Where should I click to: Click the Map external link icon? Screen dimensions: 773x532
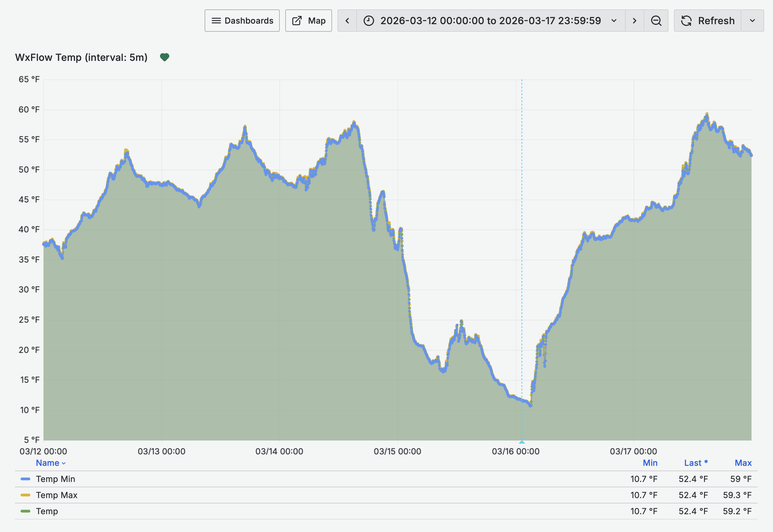297,21
